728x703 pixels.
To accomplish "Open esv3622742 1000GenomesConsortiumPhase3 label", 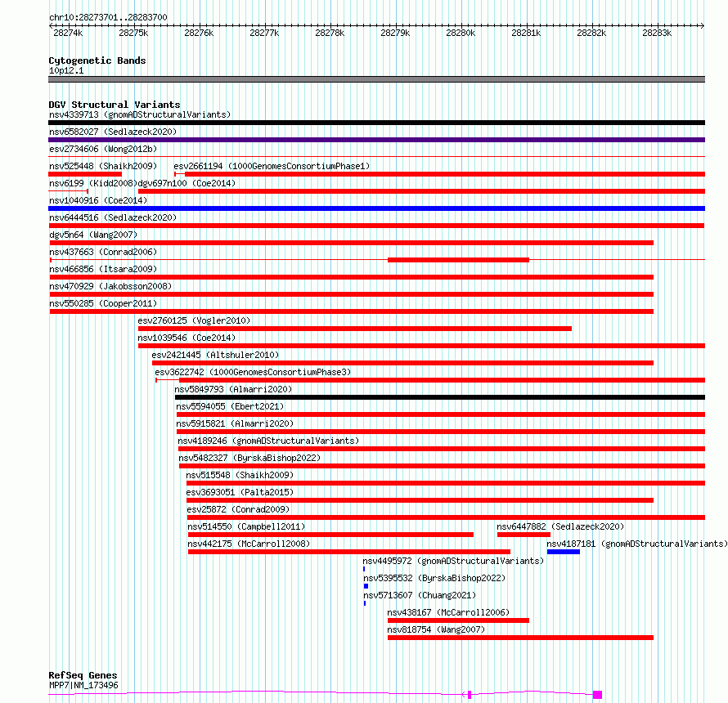I will [253, 372].
